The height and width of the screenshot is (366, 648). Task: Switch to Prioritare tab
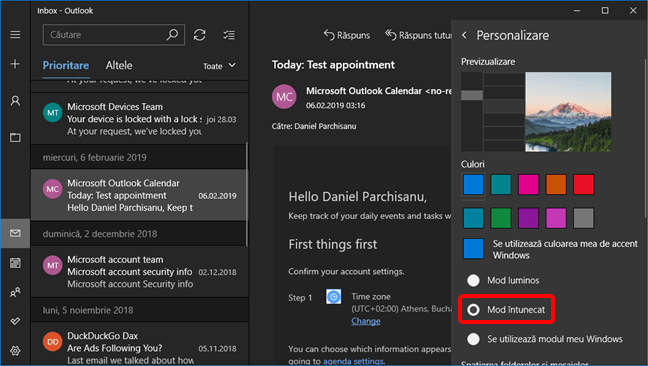[66, 65]
